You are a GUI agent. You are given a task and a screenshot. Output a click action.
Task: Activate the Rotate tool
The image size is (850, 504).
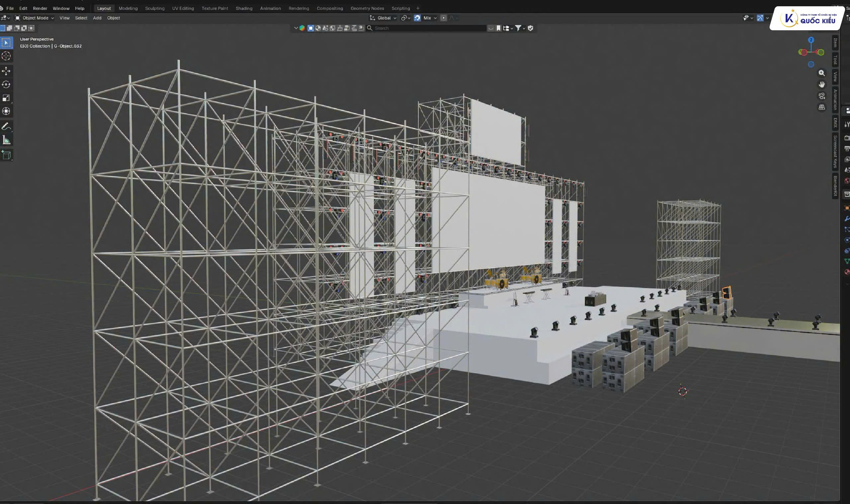click(x=6, y=85)
